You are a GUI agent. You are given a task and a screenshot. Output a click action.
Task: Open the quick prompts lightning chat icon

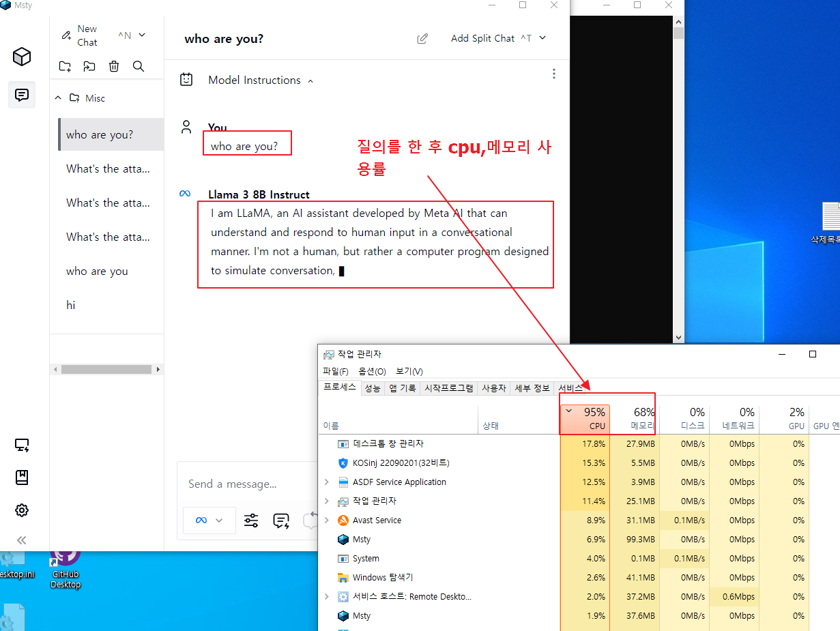point(281,521)
